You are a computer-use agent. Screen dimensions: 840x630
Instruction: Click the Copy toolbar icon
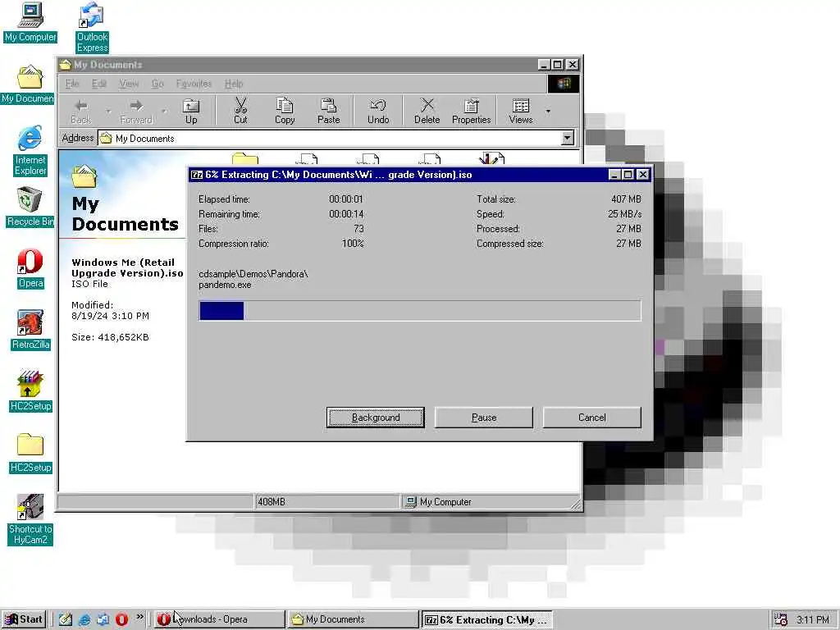point(285,112)
